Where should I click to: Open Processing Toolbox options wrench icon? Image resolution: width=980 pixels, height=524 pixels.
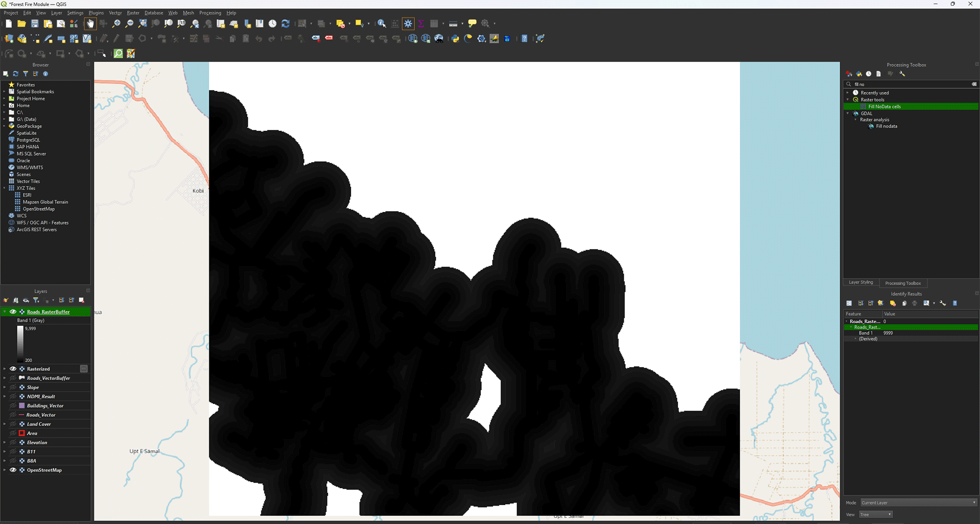tap(902, 74)
